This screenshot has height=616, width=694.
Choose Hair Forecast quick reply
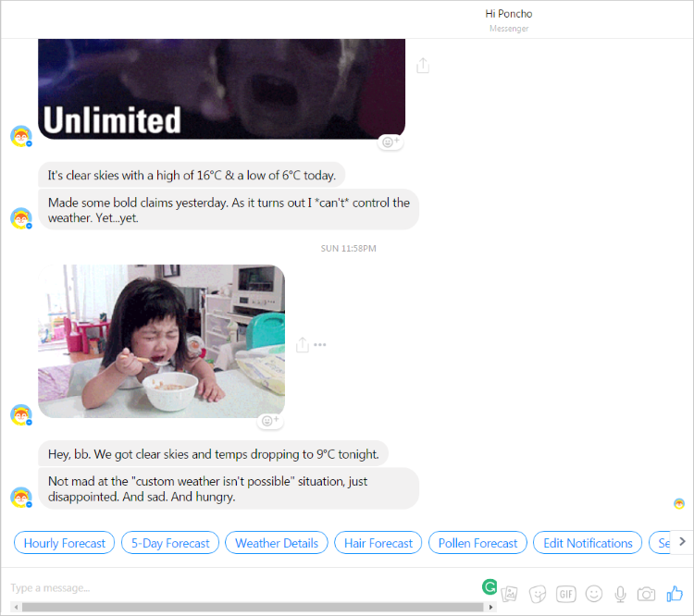(x=378, y=543)
